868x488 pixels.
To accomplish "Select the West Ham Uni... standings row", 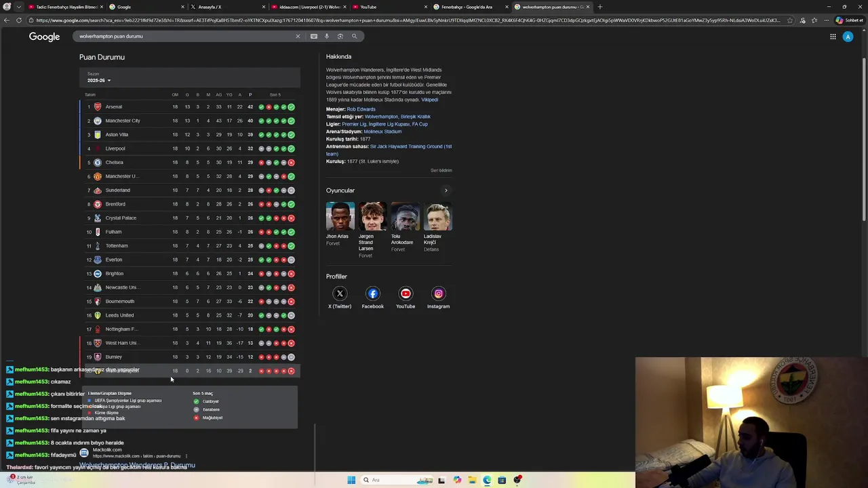I will tap(189, 343).
